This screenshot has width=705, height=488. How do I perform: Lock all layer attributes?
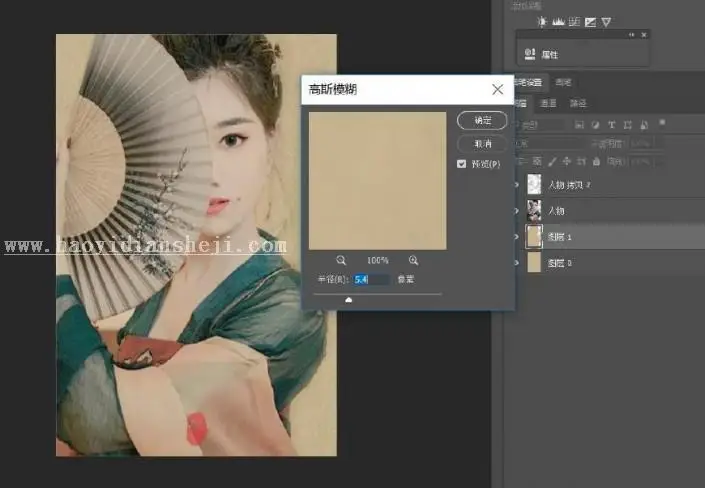coord(596,161)
